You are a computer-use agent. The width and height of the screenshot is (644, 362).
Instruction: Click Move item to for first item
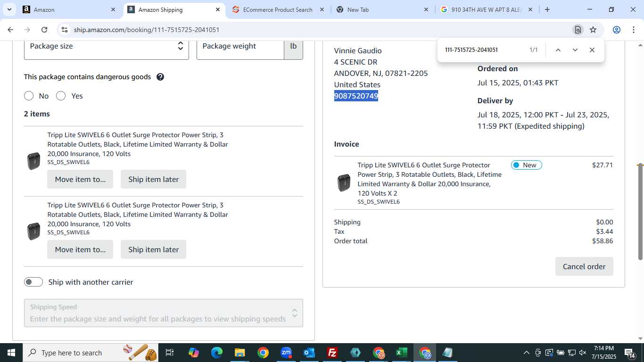click(80, 179)
